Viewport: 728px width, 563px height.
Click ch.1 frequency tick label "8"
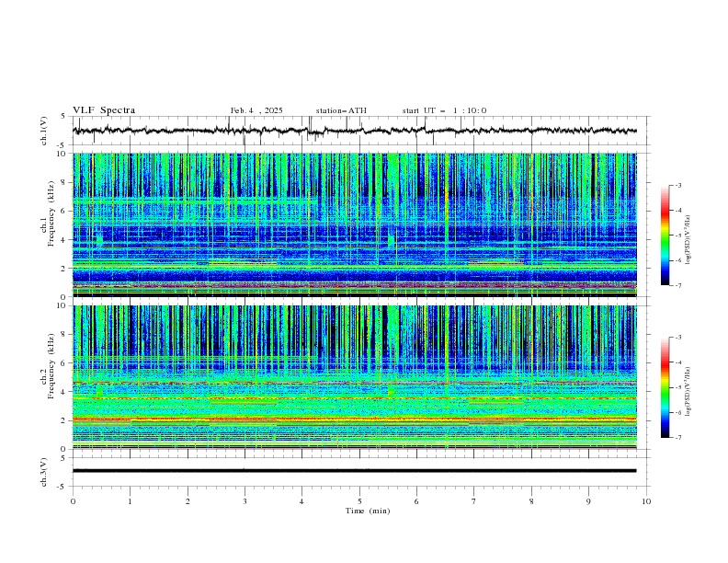(63, 182)
